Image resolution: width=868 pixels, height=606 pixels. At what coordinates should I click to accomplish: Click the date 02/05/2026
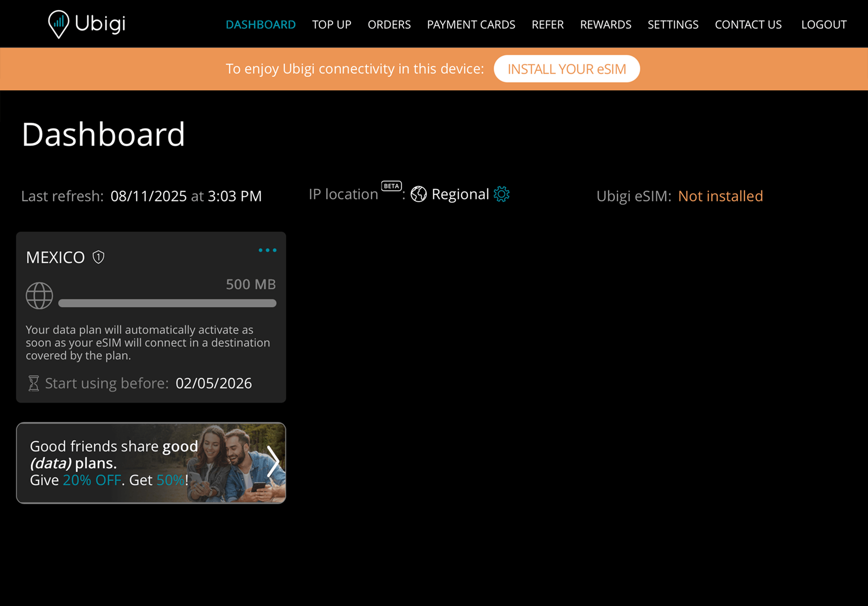214,383
